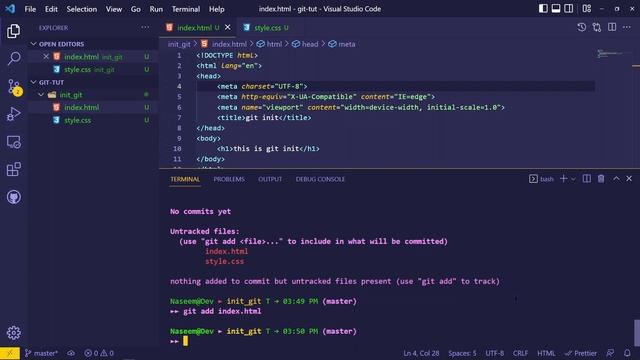Switch to the Debug Console tab
The height and width of the screenshot is (360, 640).
click(320, 179)
